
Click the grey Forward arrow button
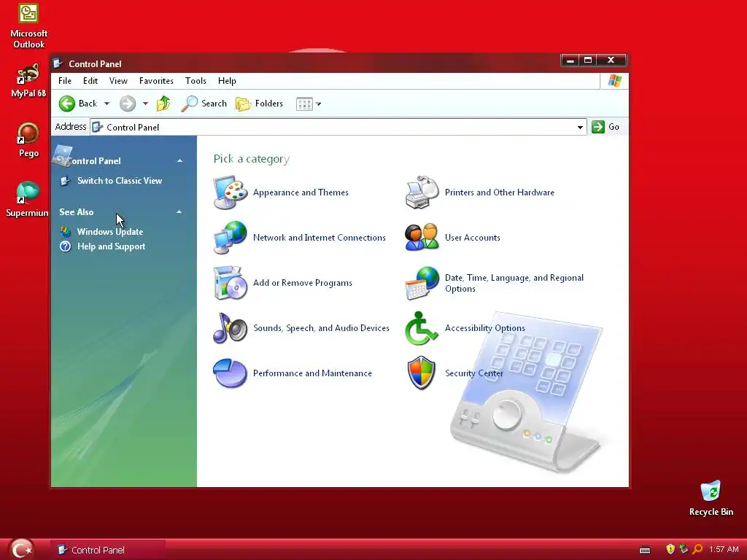click(x=127, y=104)
